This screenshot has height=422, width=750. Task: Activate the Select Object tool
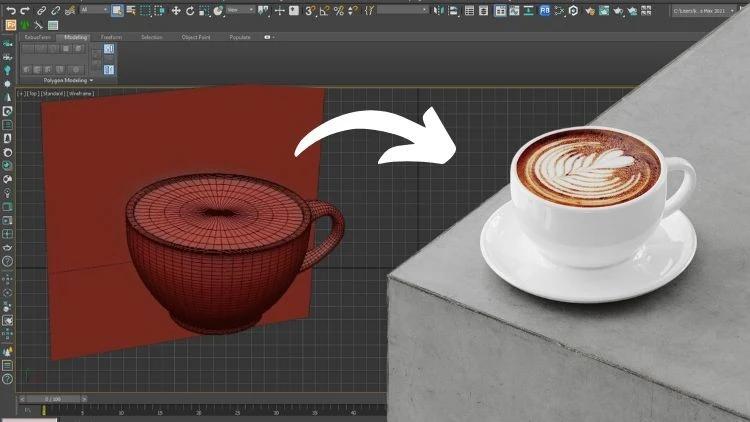pos(117,10)
